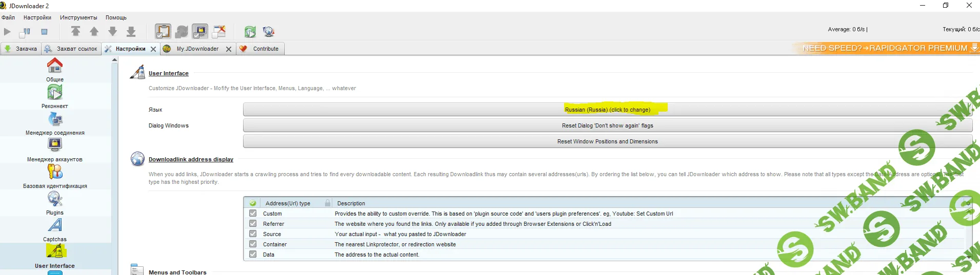Open Менеджер аккаунтов in the sidebar

(x=55, y=150)
